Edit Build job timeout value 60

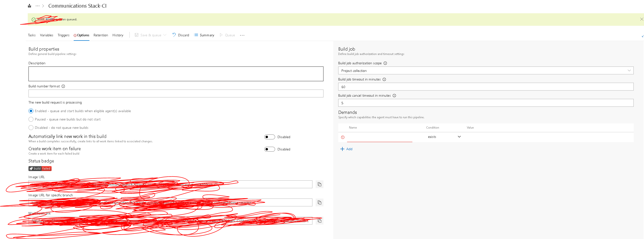click(x=486, y=87)
